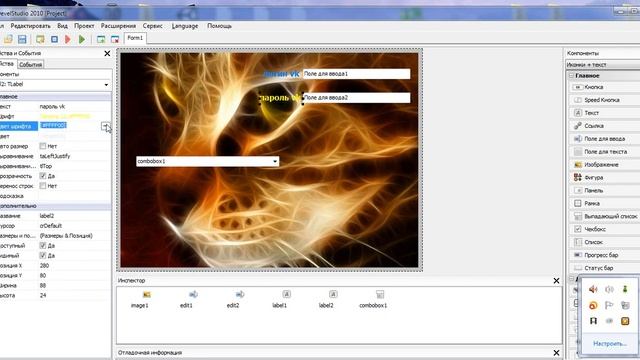The image size is (640, 360).
Task: Open the font color picker button
Action: click(106, 126)
